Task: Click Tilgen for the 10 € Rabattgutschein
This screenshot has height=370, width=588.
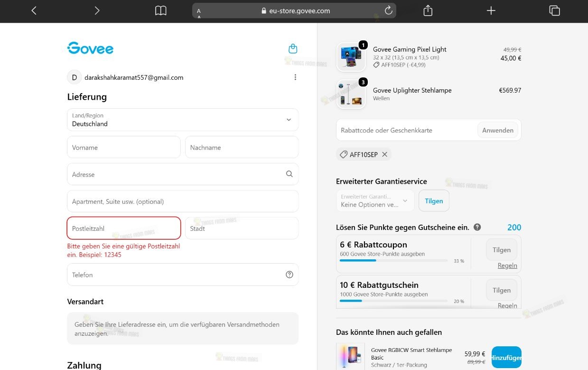Action: click(x=502, y=290)
